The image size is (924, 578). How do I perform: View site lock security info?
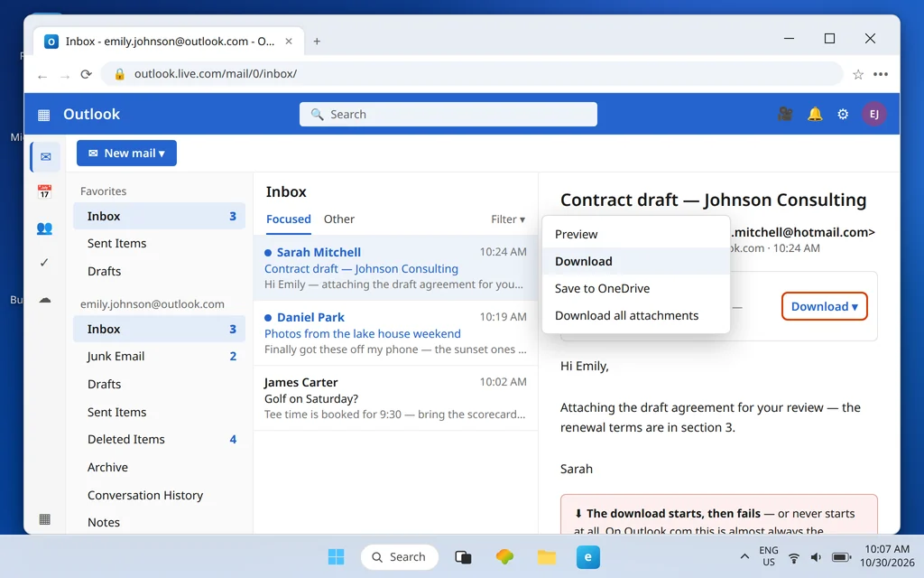(120, 74)
